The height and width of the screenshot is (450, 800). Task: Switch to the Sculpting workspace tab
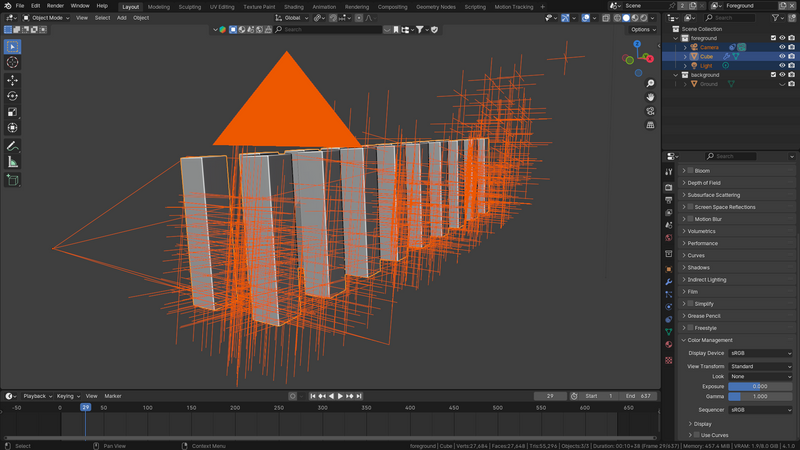point(189,7)
